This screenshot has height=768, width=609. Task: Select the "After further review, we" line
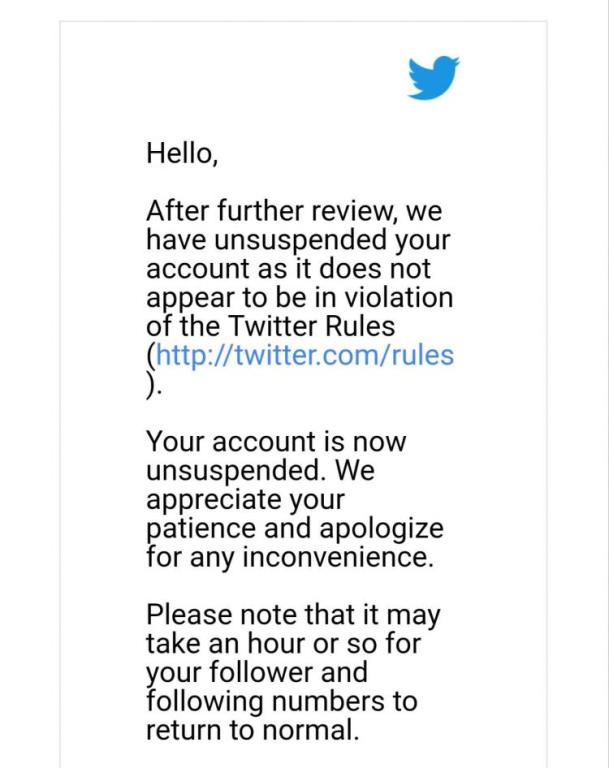[294, 211]
